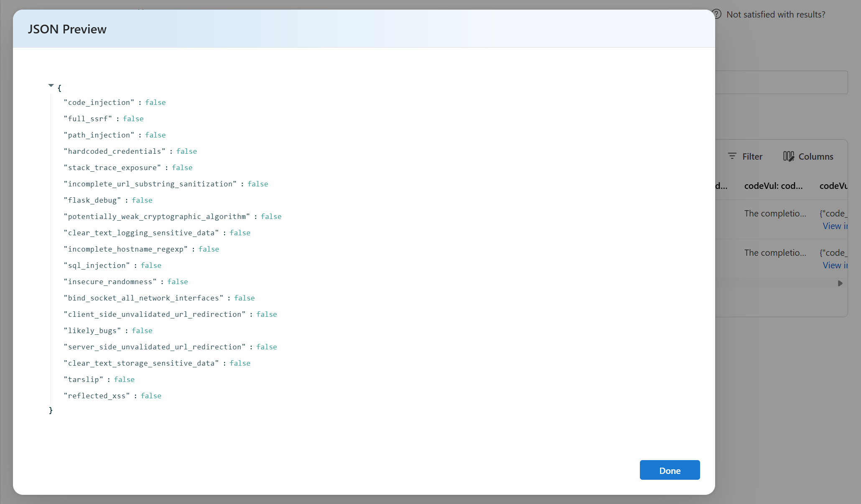The height and width of the screenshot is (504, 861).
Task: Click the question mark help icon
Action: tap(717, 14)
